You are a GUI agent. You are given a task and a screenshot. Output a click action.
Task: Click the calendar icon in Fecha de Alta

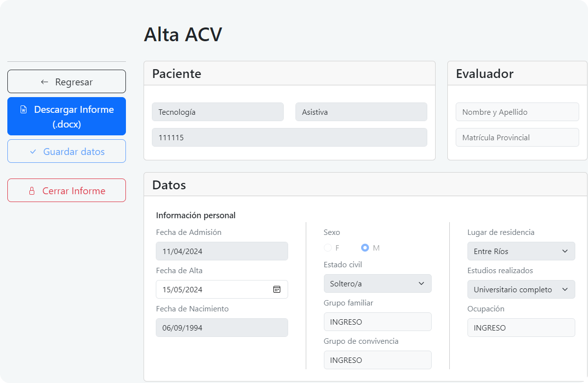[276, 289]
